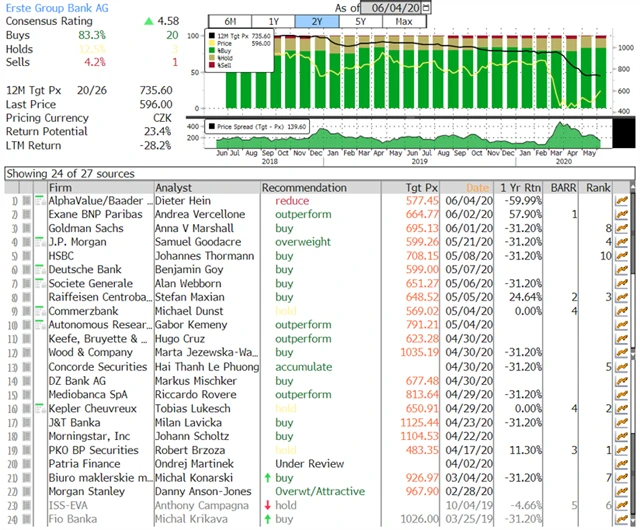The height and width of the screenshot is (530, 640).
Task: Open the HSBC row chart icon
Action: [621, 255]
